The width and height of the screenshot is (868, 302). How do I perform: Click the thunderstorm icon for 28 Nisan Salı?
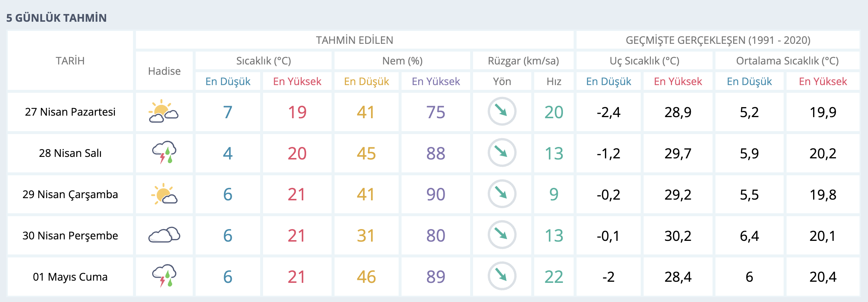coord(164,152)
